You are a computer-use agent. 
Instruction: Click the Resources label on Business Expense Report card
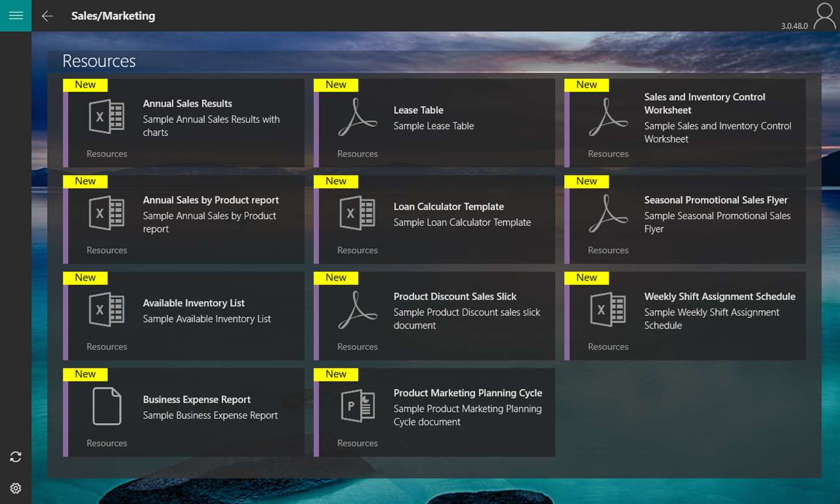107,443
